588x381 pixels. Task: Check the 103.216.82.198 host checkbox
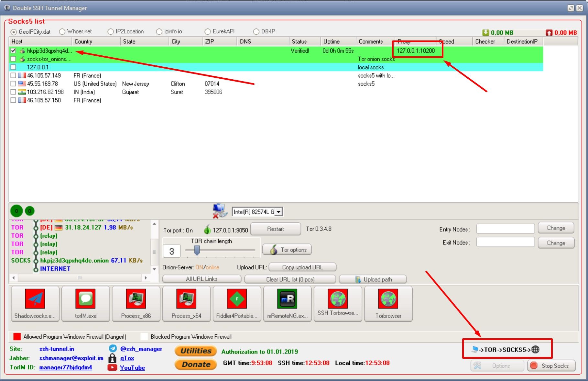point(13,92)
